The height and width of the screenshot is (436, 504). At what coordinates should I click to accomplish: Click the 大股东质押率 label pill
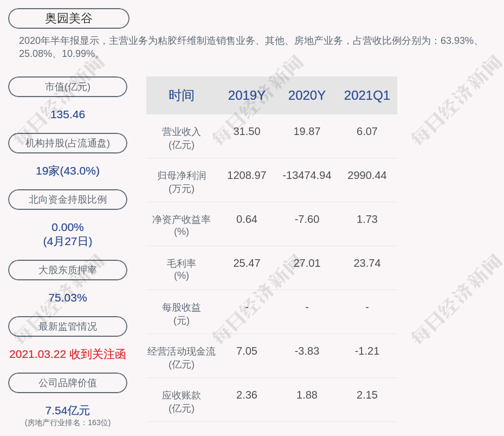[68, 270]
